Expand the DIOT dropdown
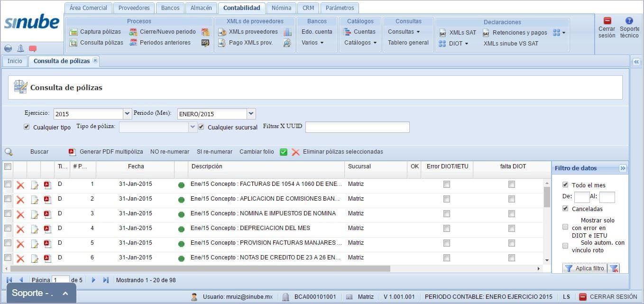The image size is (644, 304). (x=454, y=44)
